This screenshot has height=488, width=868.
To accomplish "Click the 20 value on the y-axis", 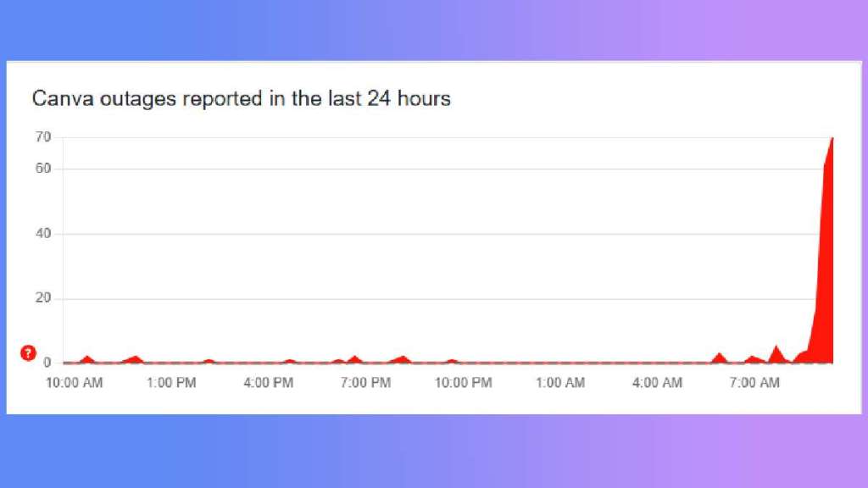I will coord(43,298).
